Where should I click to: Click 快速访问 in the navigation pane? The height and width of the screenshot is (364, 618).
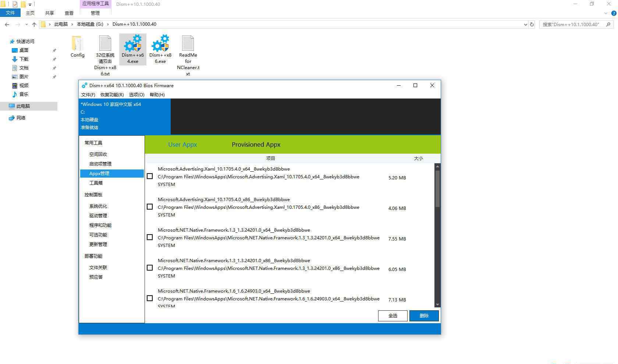pyautogui.click(x=25, y=41)
